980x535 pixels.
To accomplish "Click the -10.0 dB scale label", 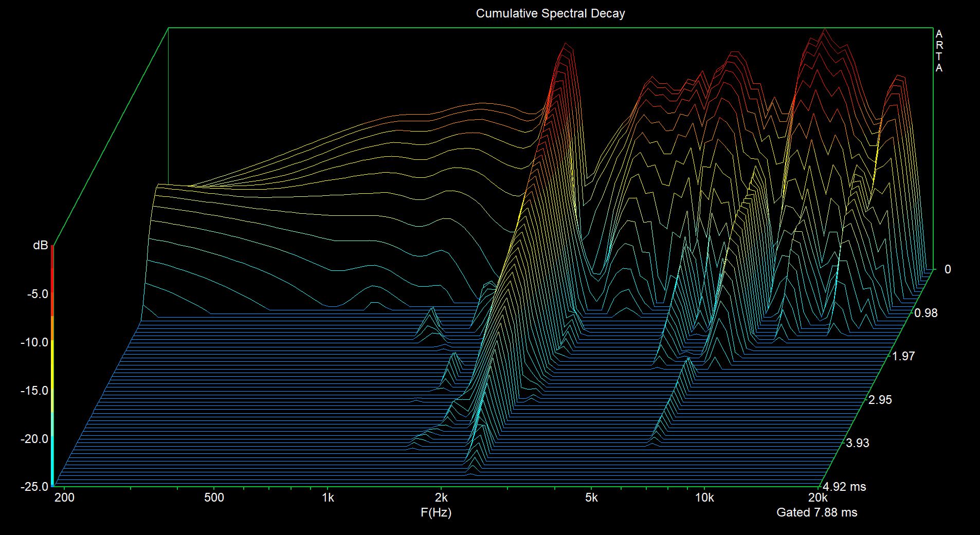I will (34, 343).
